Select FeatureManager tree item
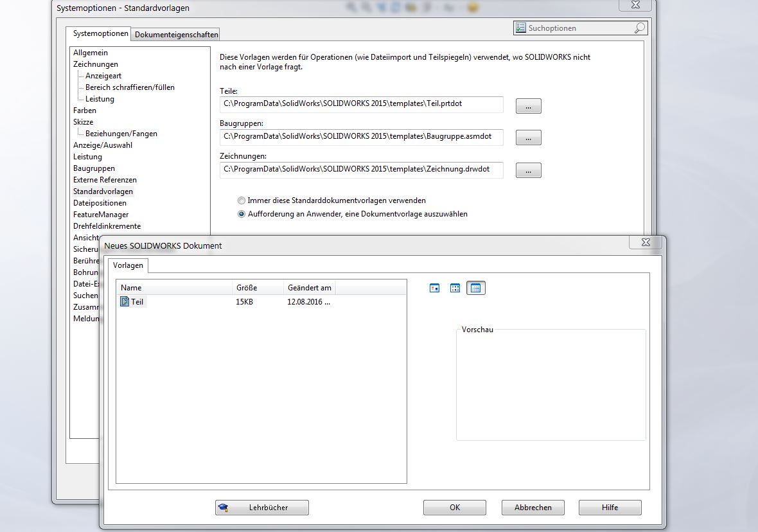The height and width of the screenshot is (532, 758). 101,215
